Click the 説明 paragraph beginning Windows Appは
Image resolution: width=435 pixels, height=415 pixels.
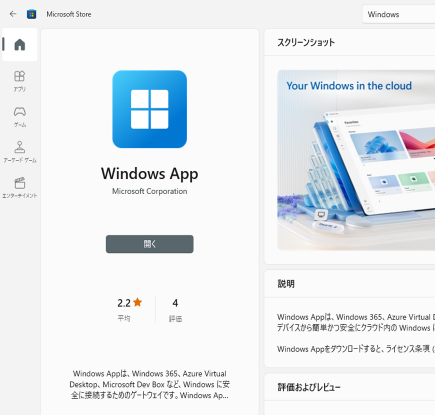coord(356,322)
